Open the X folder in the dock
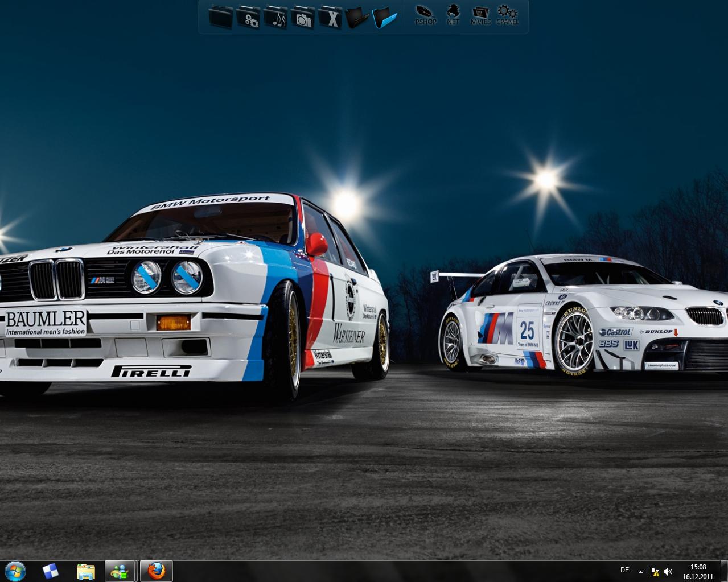The image size is (728, 582). (x=330, y=16)
